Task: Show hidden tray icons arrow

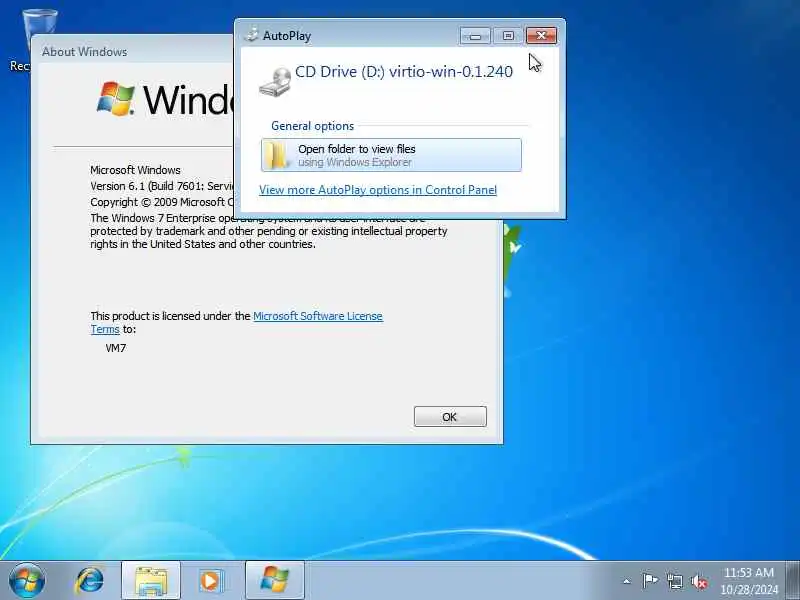Action: [x=627, y=581]
